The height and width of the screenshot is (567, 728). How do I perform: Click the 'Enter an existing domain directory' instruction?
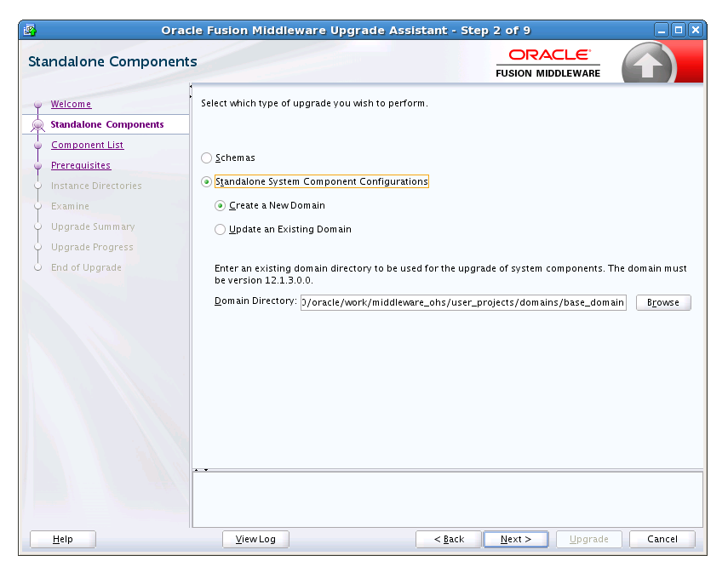450,274
